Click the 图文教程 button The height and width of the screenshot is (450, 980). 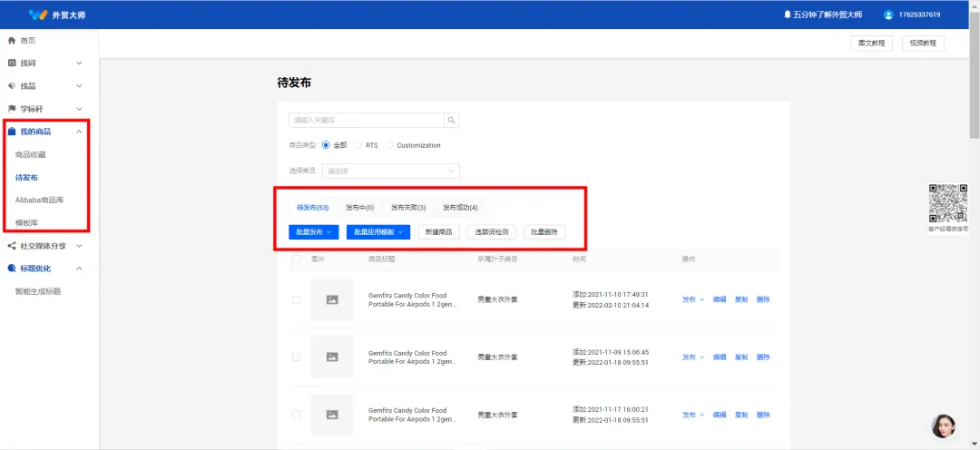pos(871,44)
